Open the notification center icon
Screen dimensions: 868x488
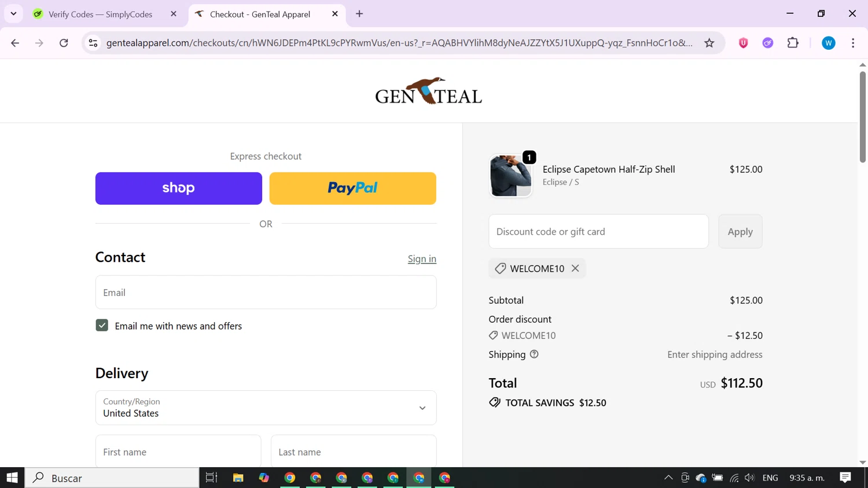[845, 478]
